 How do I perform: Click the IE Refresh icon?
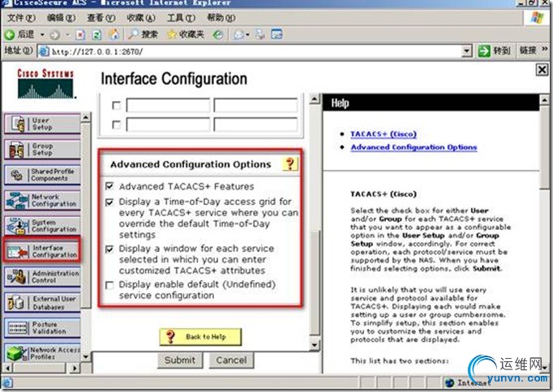pyautogui.click(x=96, y=35)
